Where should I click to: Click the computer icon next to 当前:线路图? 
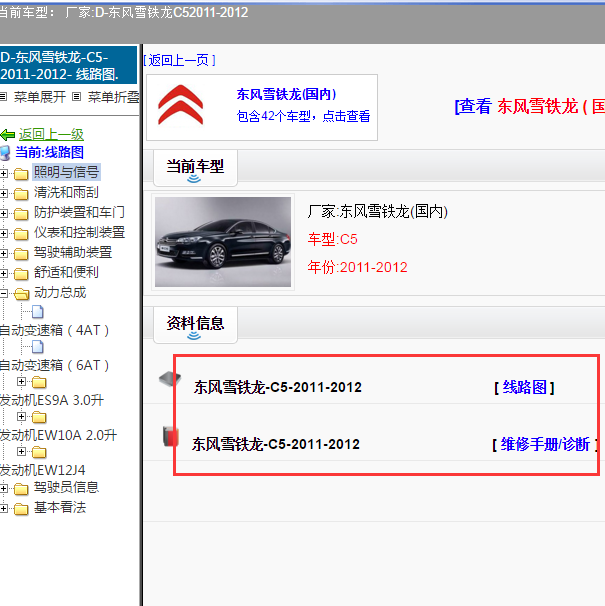click(5, 153)
